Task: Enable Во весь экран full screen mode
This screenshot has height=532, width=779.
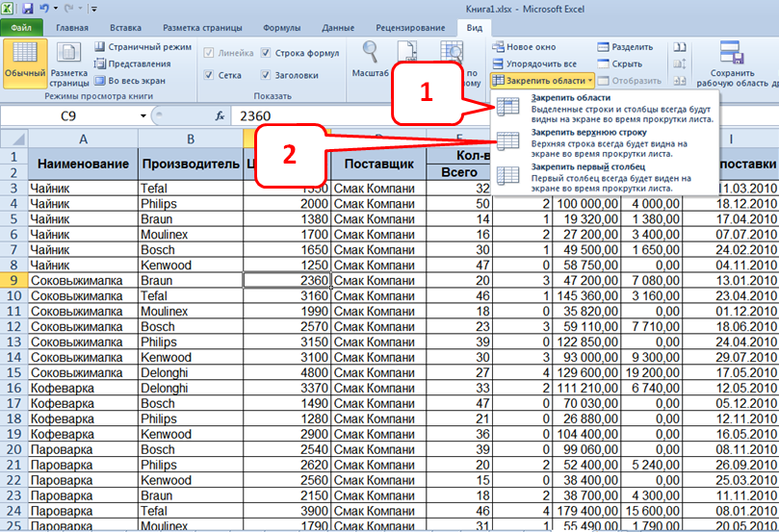Action: coord(101,81)
